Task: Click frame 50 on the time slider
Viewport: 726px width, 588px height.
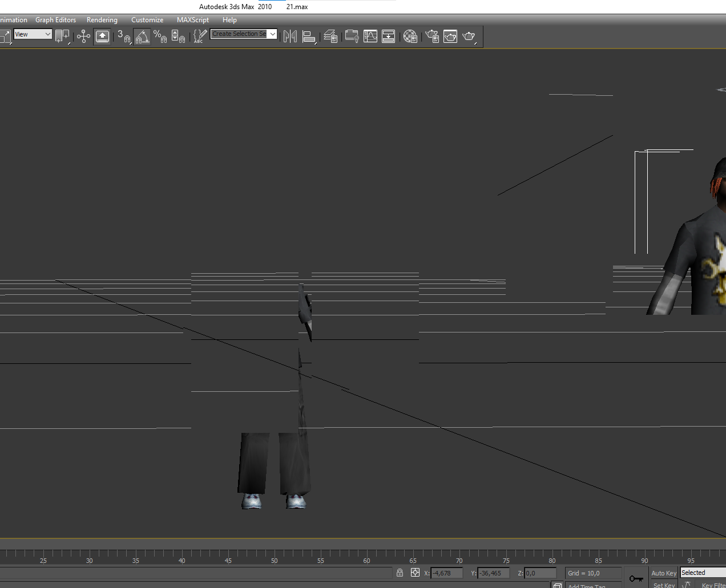Action: pos(275,554)
